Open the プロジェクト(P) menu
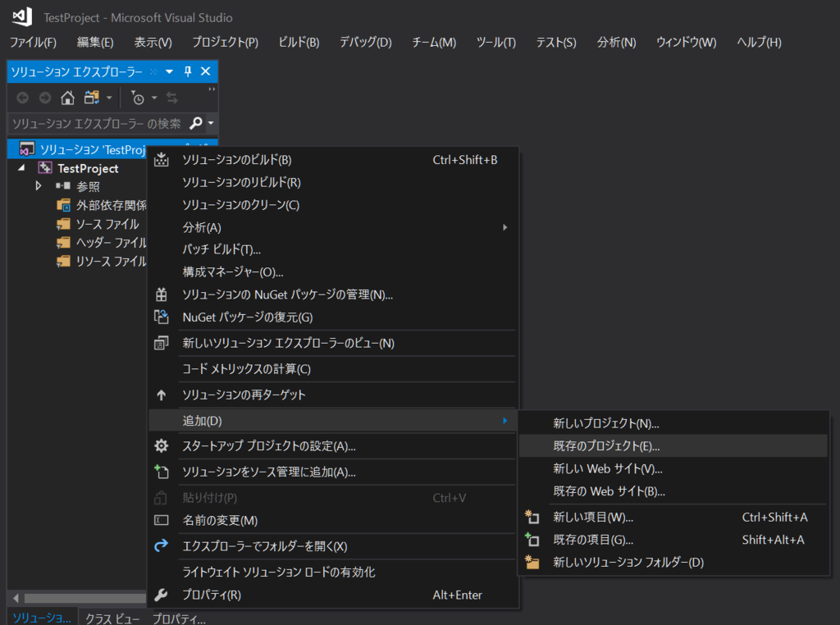 (225, 42)
